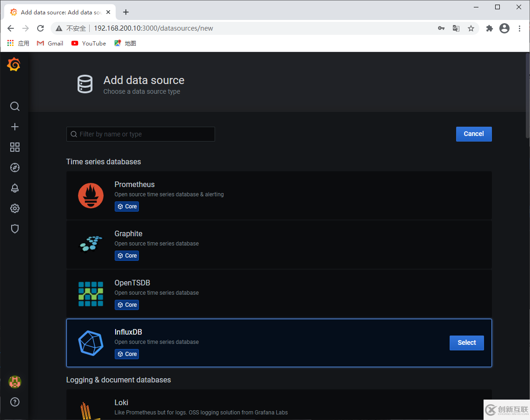This screenshot has height=420, width=530.
Task: Open the Explore compass icon
Action: (14, 168)
